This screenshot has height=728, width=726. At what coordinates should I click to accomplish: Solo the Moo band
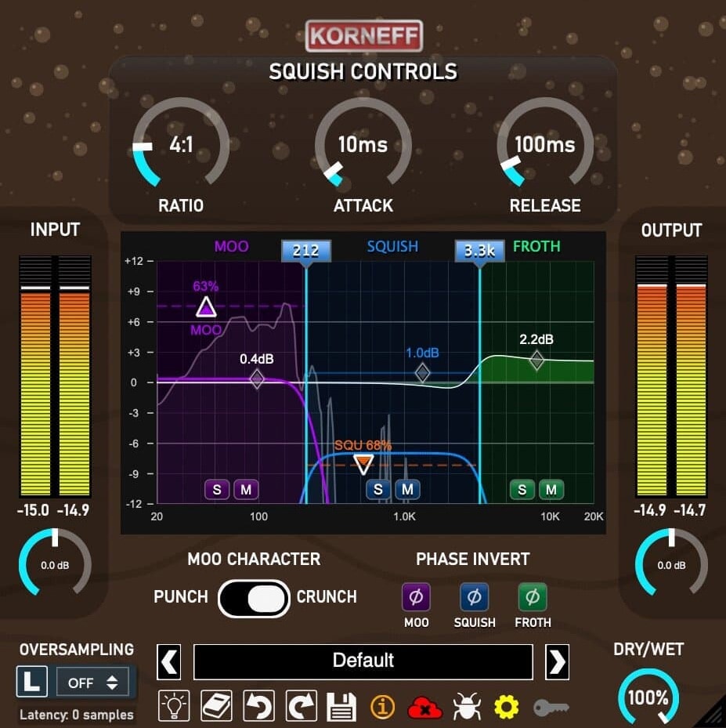click(217, 490)
